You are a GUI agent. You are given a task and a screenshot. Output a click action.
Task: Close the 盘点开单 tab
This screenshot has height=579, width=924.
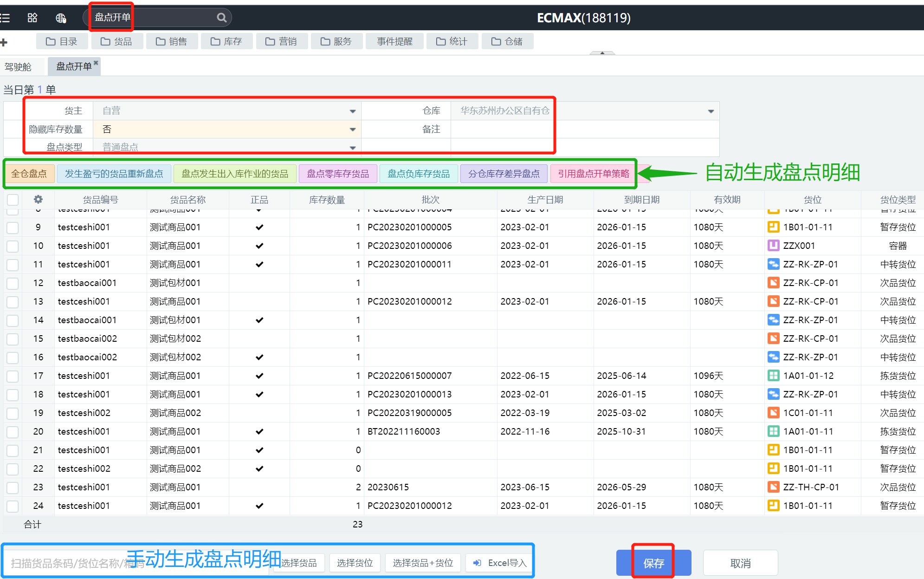96,63
